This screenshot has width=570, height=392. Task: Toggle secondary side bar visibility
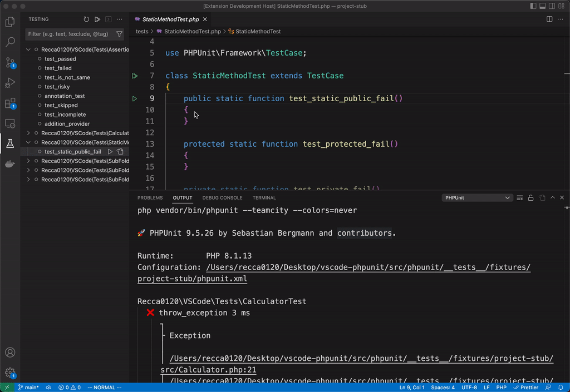(x=552, y=6)
